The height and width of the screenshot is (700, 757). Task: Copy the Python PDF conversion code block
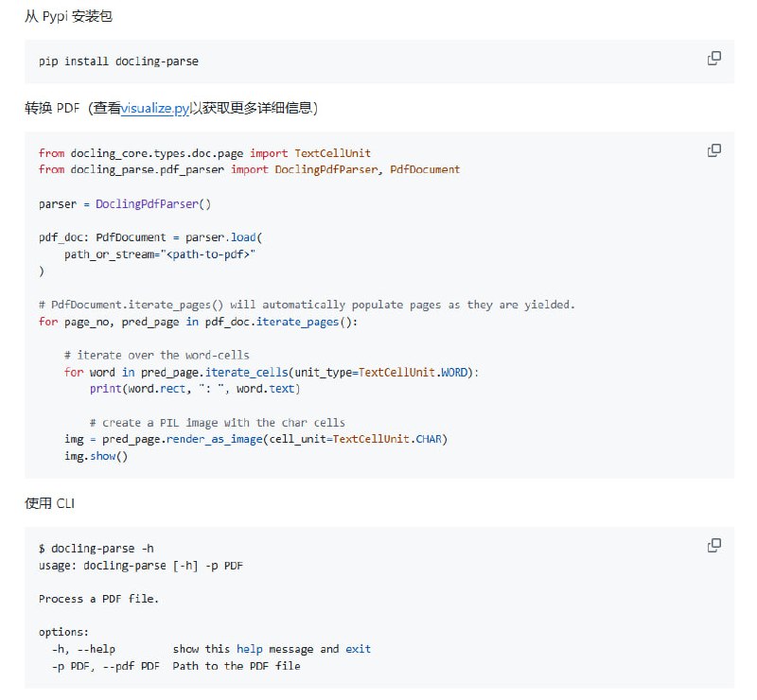714,150
